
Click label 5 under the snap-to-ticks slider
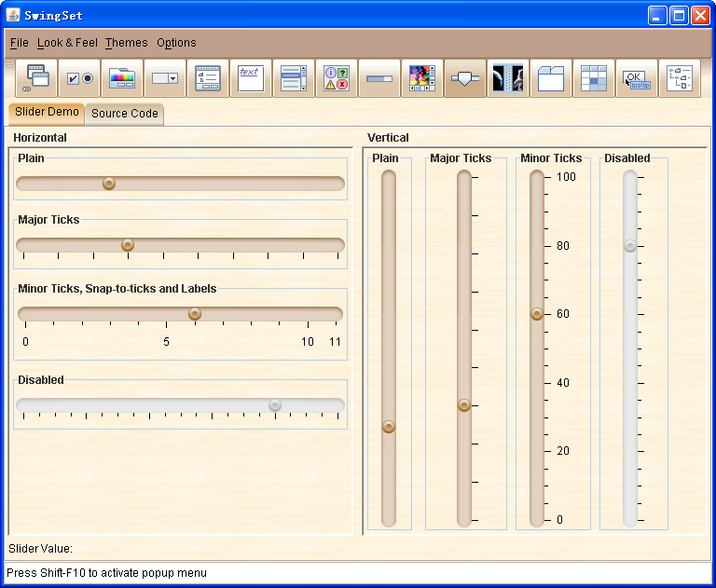click(166, 342)
